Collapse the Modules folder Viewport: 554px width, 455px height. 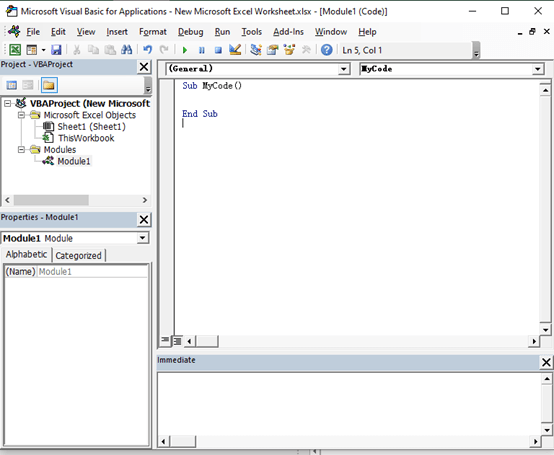tap(21, 150)
